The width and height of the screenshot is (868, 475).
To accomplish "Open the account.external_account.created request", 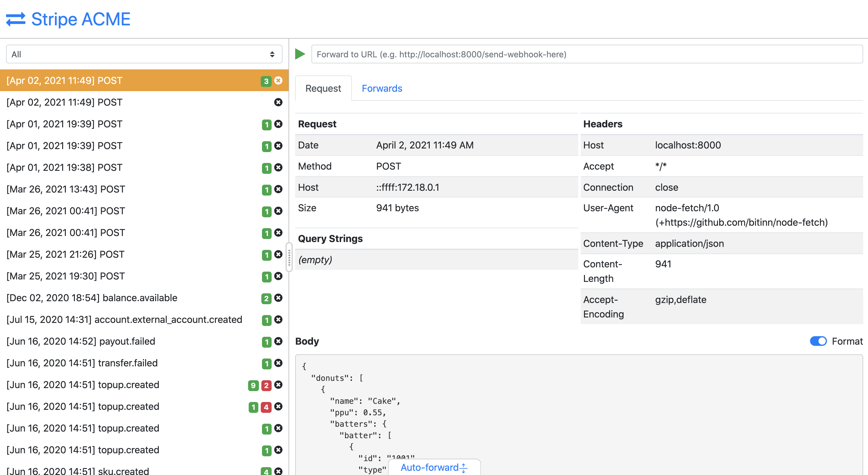I will pyautogui.click(x=144, y=319).
